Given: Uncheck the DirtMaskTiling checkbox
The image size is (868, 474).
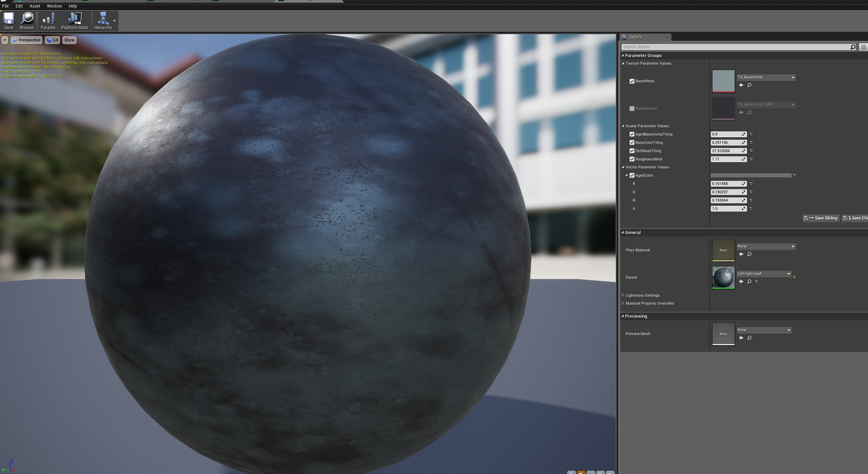Looking at the screenshot, I should pos(632,151).
